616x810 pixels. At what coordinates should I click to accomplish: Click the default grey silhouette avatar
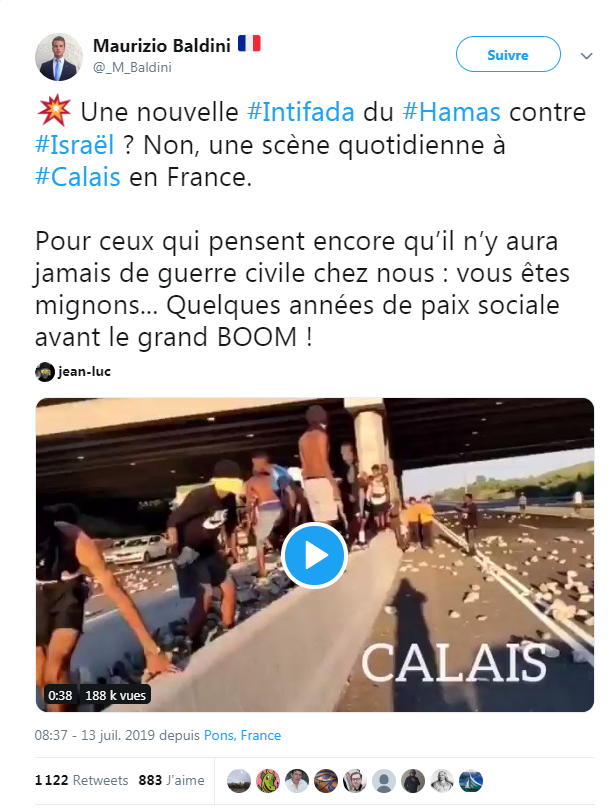click(x=383, y=781)
